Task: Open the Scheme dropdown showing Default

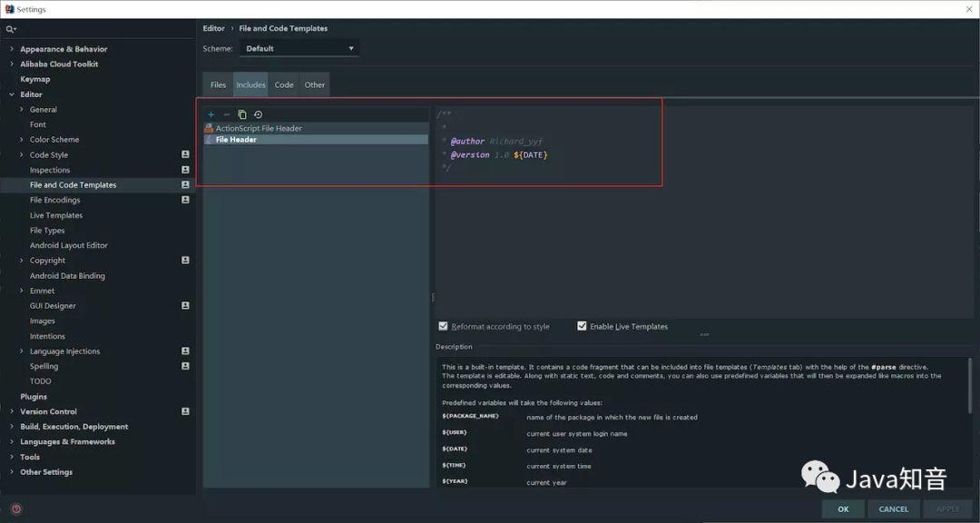Action: [299, 47]
